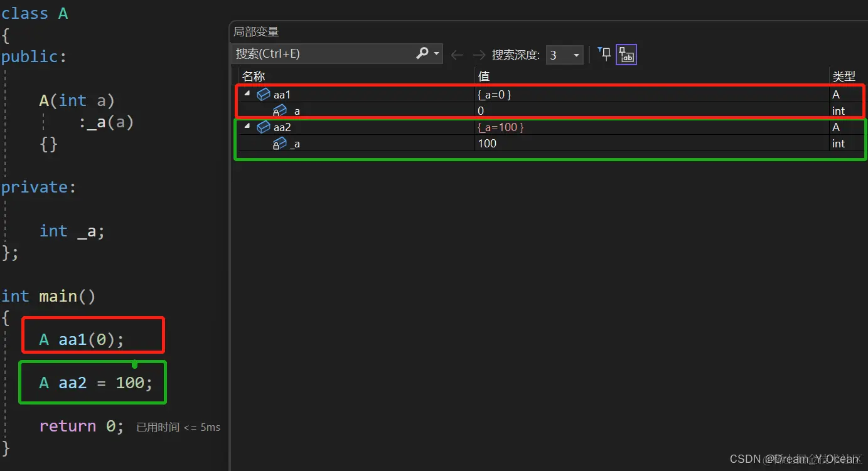Screen dimensions: 868x471
Task: Select the aa2 variable name
Action: [282, 127]
